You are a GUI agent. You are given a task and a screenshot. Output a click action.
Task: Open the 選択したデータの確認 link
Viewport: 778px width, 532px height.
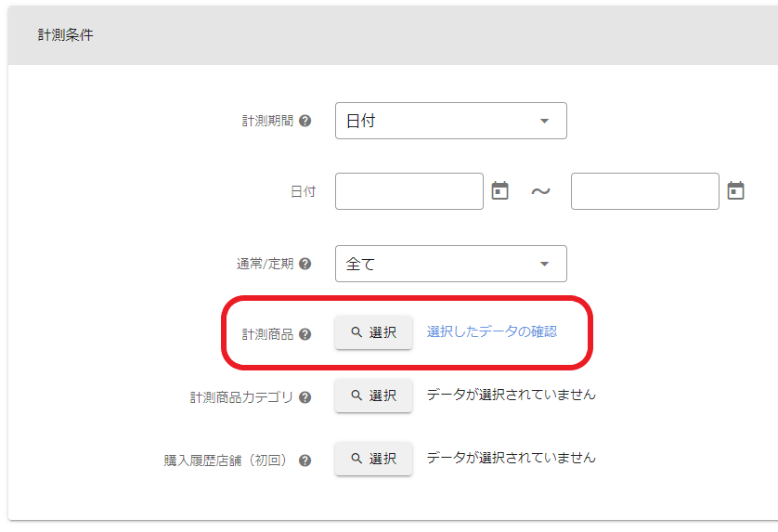click(491, 331)
